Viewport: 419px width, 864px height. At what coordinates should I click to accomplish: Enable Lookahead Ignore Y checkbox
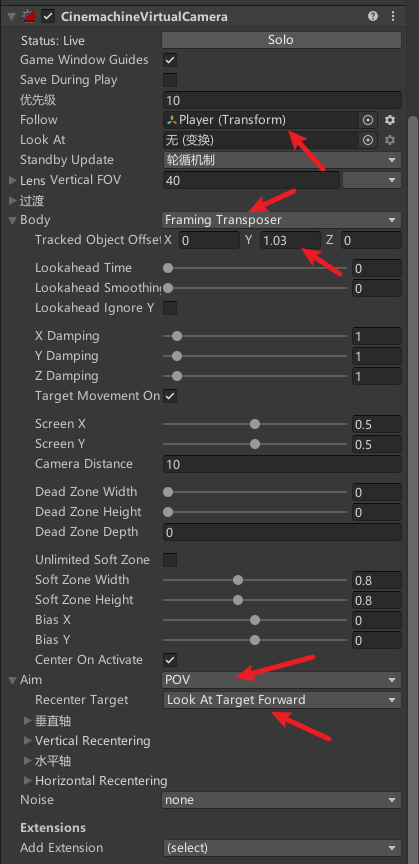(x=170, y=308)
